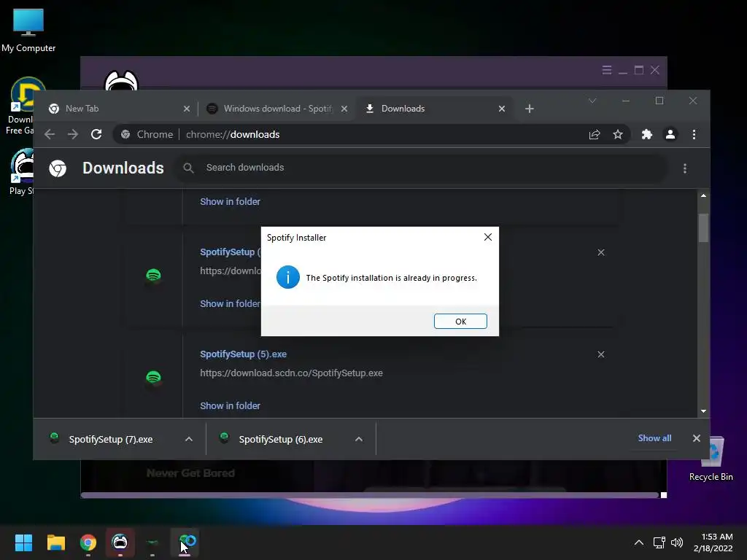The height and width of the screenshot is (560, 747).
Task: Close the Downloads tab
Action: point(502,109)
